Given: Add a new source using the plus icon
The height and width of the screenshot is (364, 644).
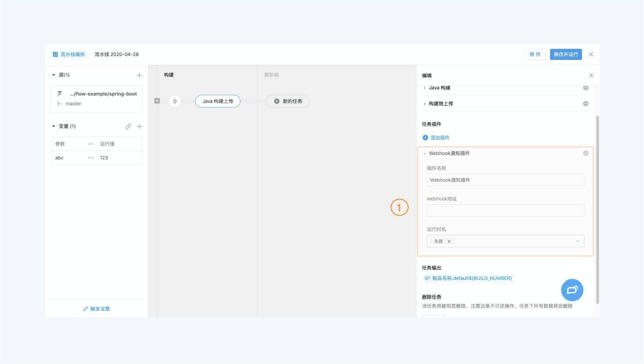Looking at the screenshot, I should point(139,75).
